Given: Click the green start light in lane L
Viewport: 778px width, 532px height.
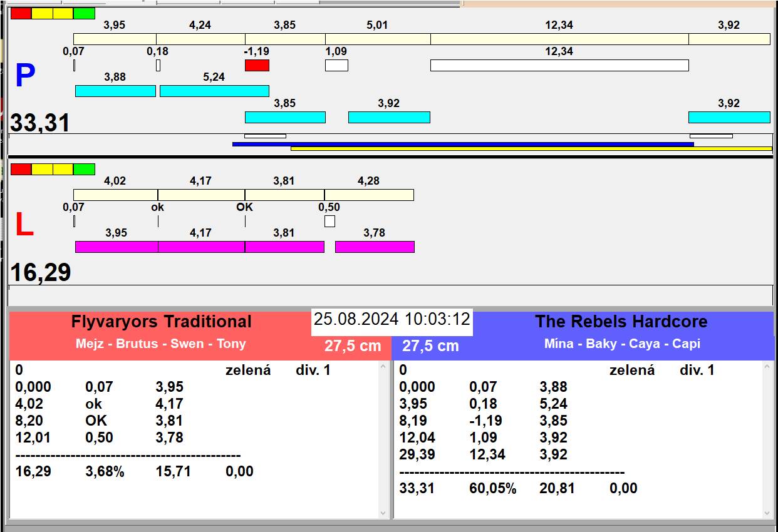Looking at the screenshot, I should click(x=84, y=169).
